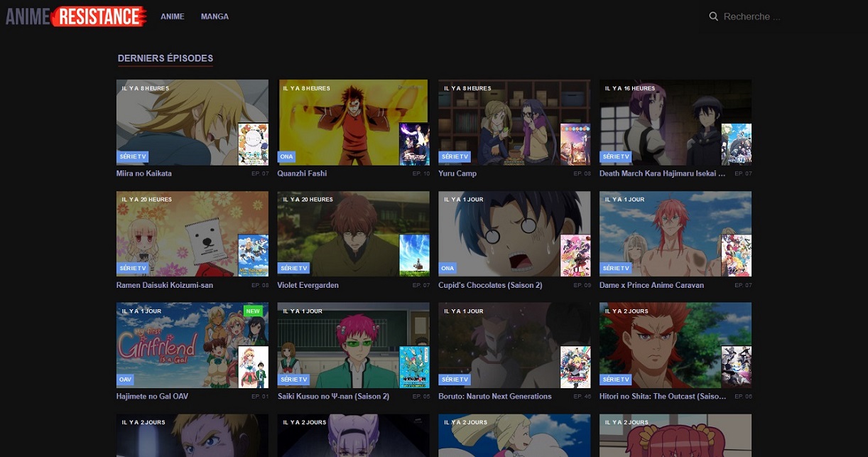Click the search magnifier icon
The height and width of the screenshot is (457, 868).
pyautogui.click(x=714, y=16)
